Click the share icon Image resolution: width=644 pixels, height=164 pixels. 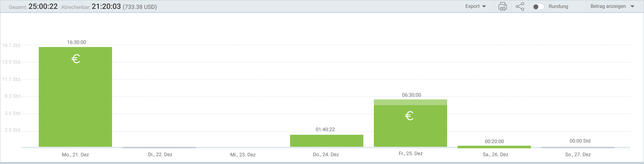tap(520, 7)
